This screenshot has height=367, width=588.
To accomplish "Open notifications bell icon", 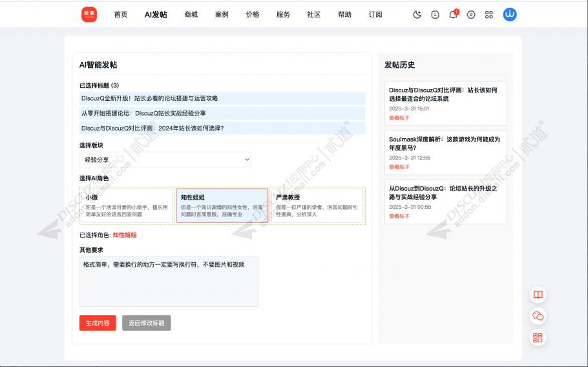I will coord(453,15).
